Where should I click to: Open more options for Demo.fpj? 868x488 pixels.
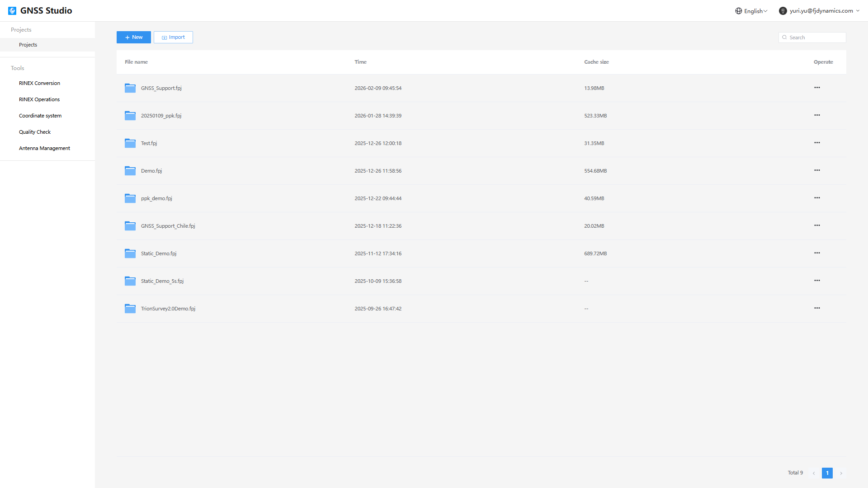pyautogui.click(x=817, y=170)
